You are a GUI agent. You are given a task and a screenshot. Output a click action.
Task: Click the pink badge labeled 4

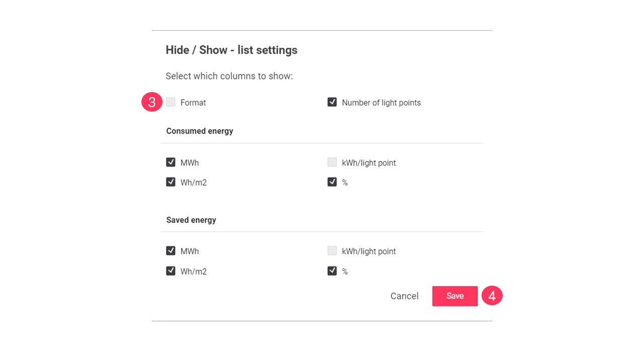click(x=492, y=296)
